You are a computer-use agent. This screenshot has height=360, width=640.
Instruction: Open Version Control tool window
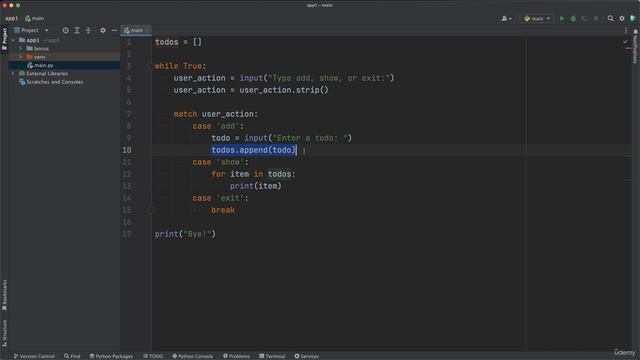[34, 356]
